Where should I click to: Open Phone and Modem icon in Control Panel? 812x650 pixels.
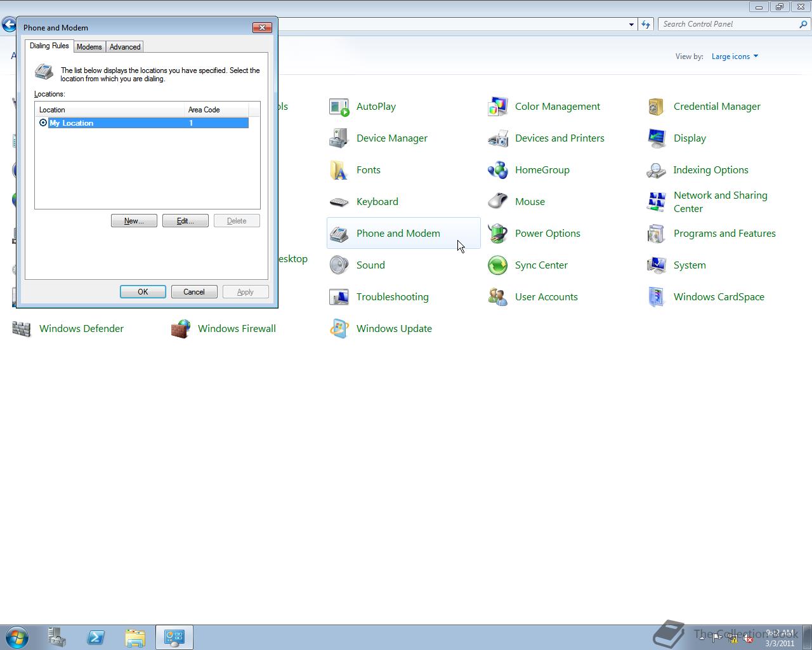(x=339, y=234)
